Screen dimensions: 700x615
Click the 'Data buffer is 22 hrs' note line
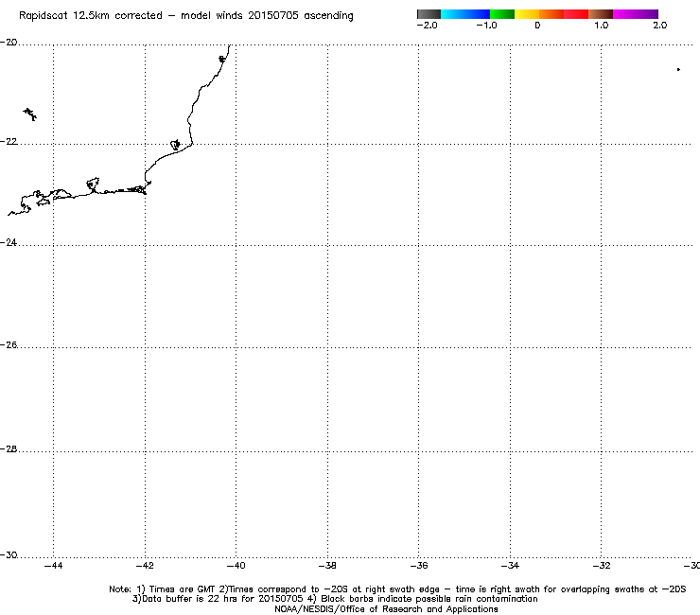pyautogui.click(x=335, y=599)
